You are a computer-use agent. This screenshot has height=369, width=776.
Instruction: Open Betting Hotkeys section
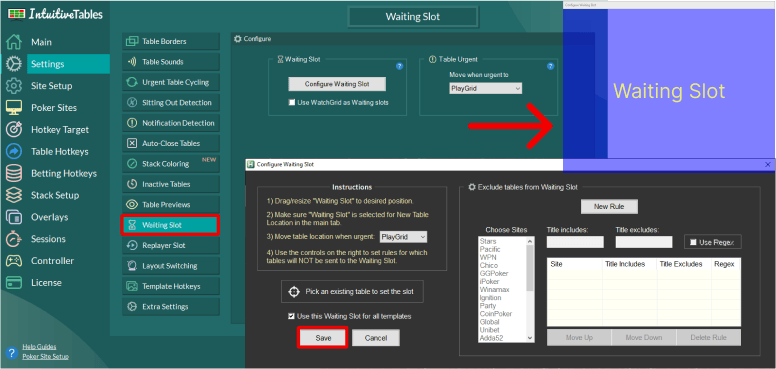[64, 173]
